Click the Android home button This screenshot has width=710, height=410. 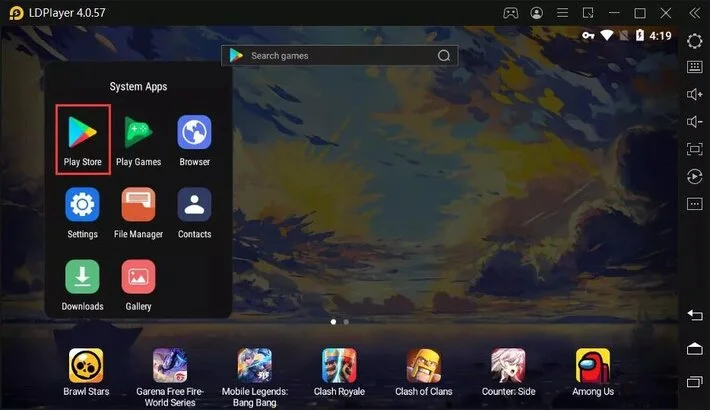pyautogui.click(x=695, y=348)
